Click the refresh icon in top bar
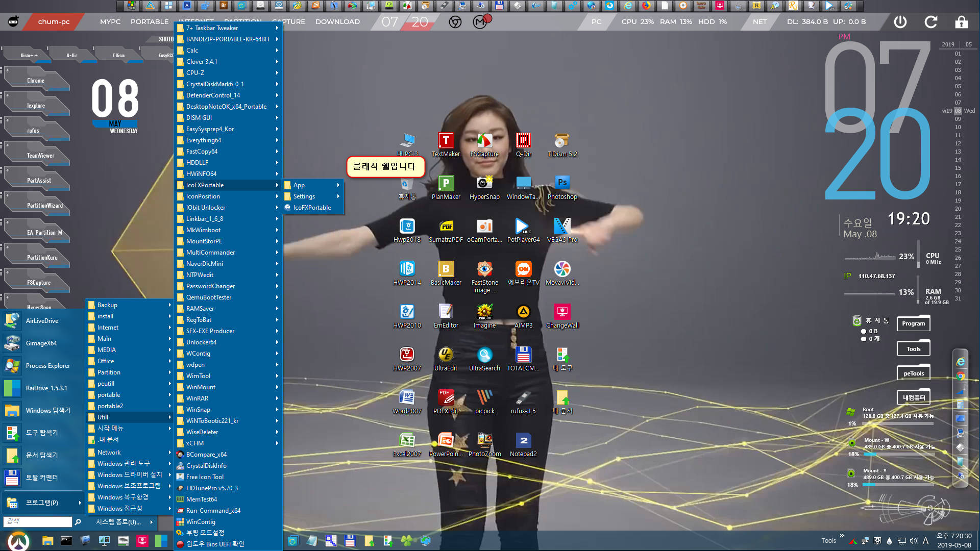 point(930,22)
